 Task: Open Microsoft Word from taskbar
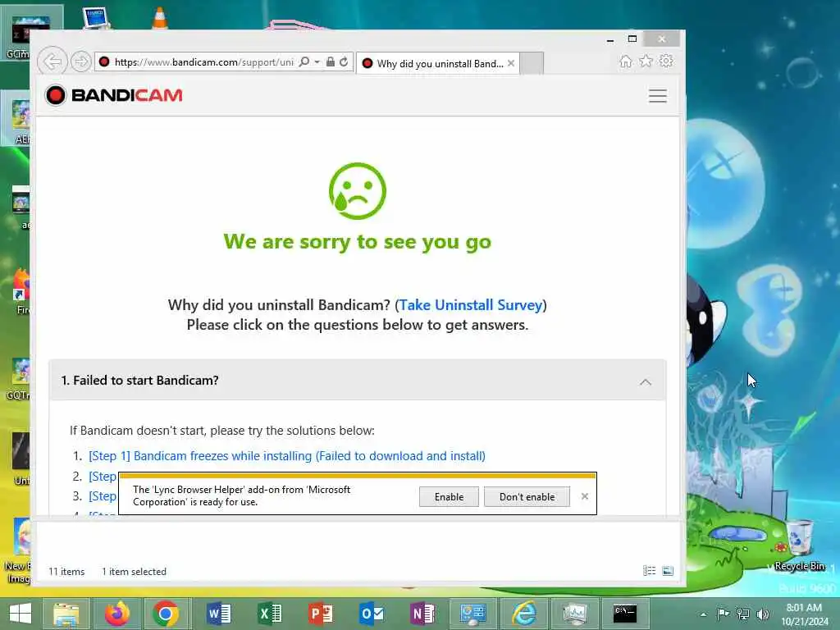pyautogui.click(x=218, y=614)
